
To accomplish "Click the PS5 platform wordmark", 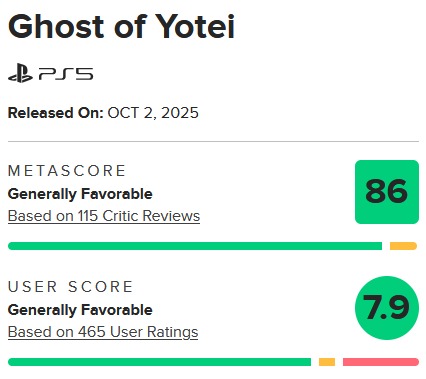I will coord(66,74).
